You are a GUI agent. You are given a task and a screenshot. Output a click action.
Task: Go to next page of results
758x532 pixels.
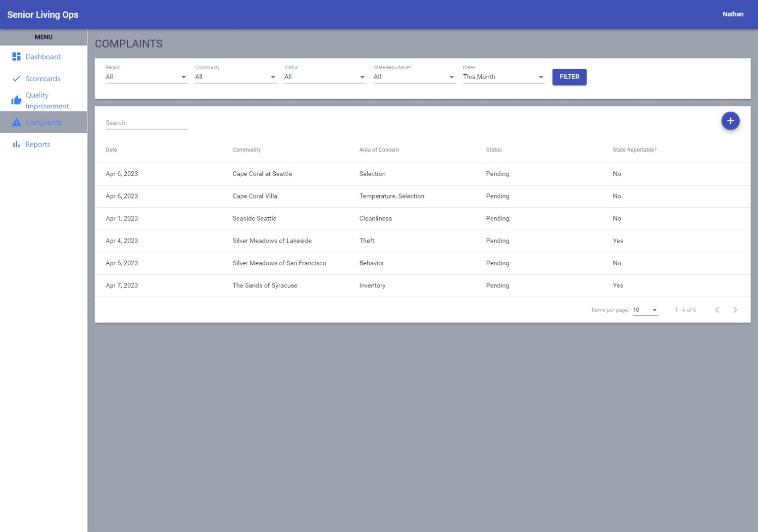pyautogui.click(x=735, y=310)
